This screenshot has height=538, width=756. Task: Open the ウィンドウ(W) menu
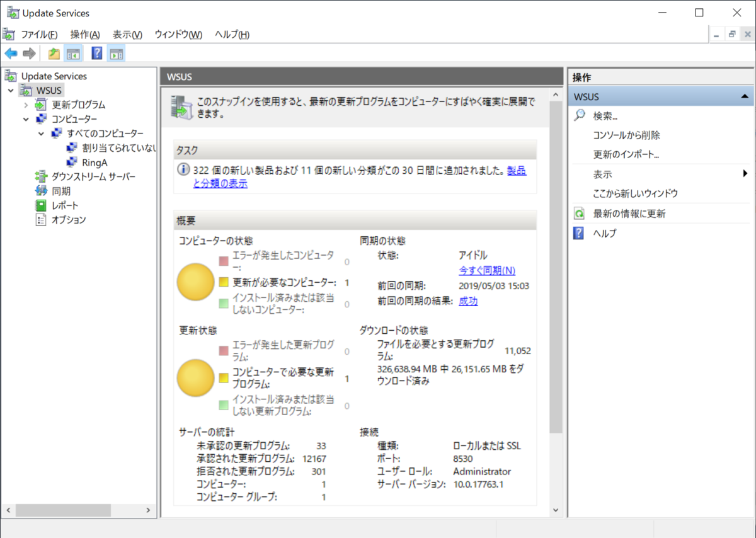(178, 35)
